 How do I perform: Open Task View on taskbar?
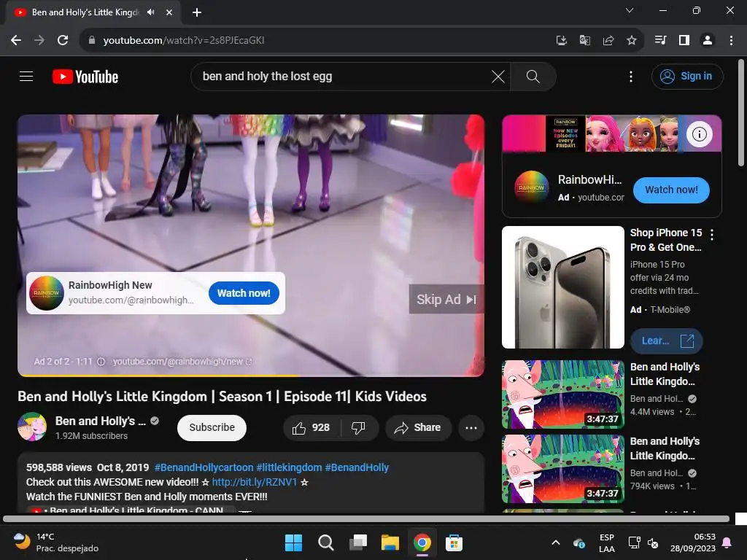357,542
